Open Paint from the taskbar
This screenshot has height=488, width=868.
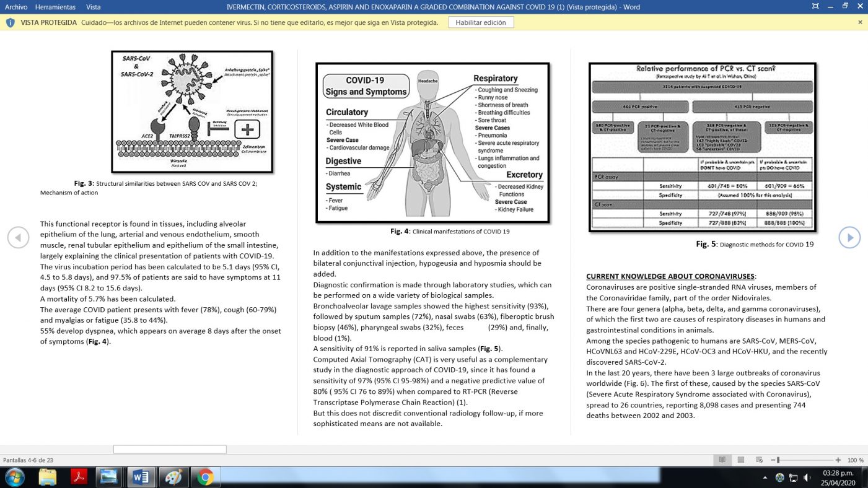pyautogui.click(x=173, y=477)
